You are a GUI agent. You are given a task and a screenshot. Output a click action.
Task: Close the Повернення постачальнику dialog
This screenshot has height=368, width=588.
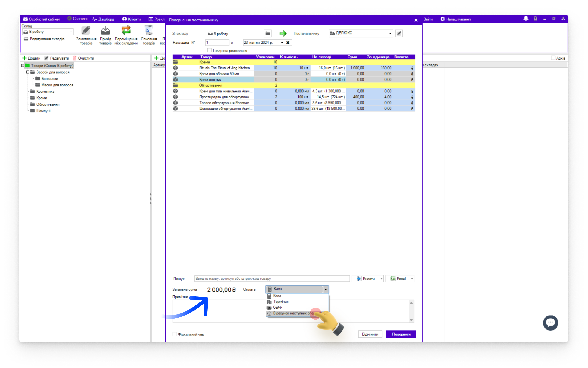coord(416,20)
